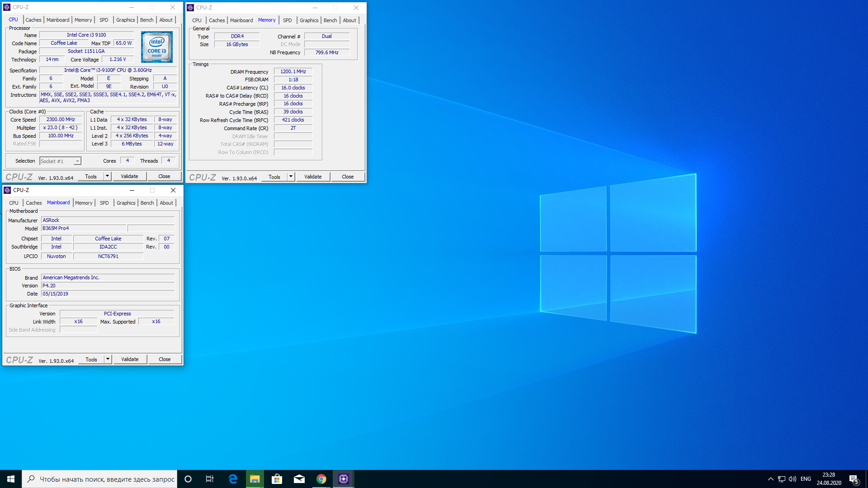Open notification center icon
The height and width of the screenshot is (488, 868).
854,479
